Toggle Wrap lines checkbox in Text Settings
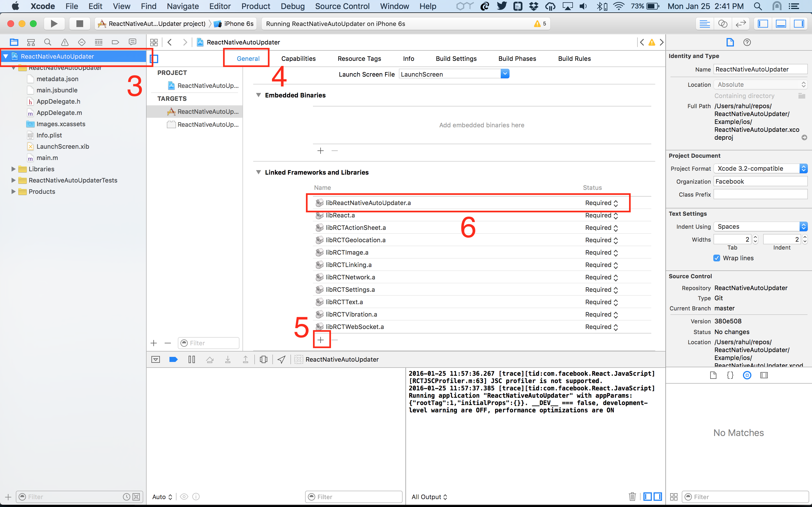The height and width of the screenshot is (507, 812). [x=715, y=258]
